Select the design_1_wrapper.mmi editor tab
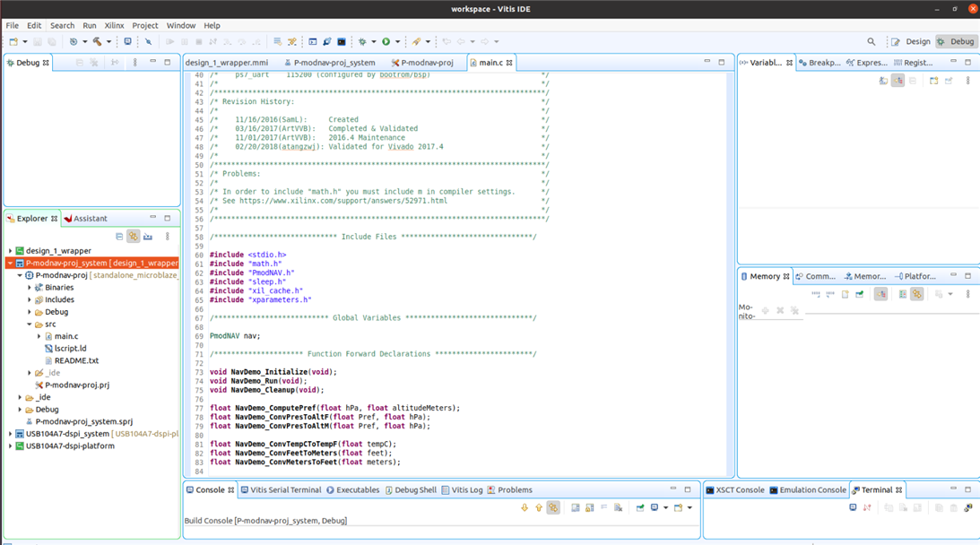The width and height of the screenshot is (980, 545). click(227, 63)
